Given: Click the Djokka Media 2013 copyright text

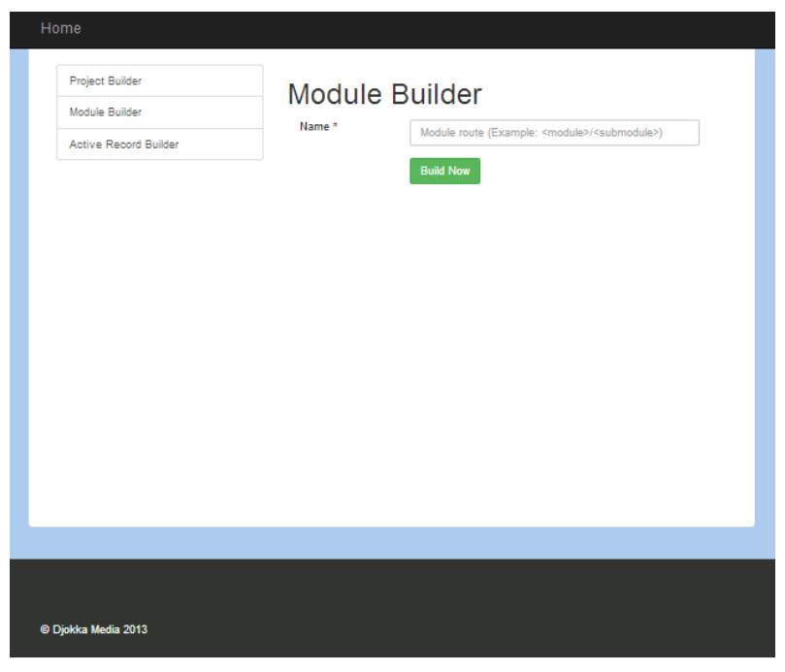Looking at the screenshot, I should tap(93, 629).
